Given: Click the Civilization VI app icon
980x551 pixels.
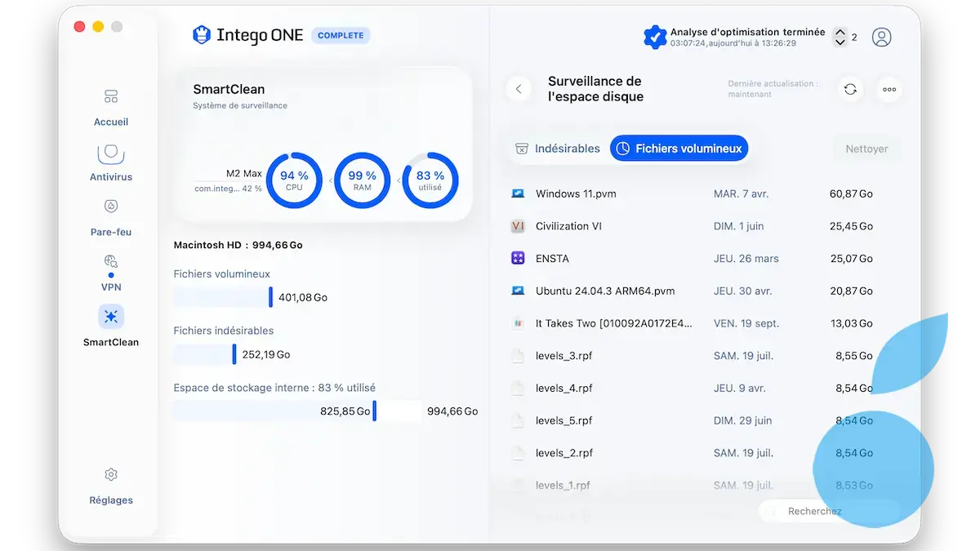Looking at the screenshot, I should click(x=517, y=226).
